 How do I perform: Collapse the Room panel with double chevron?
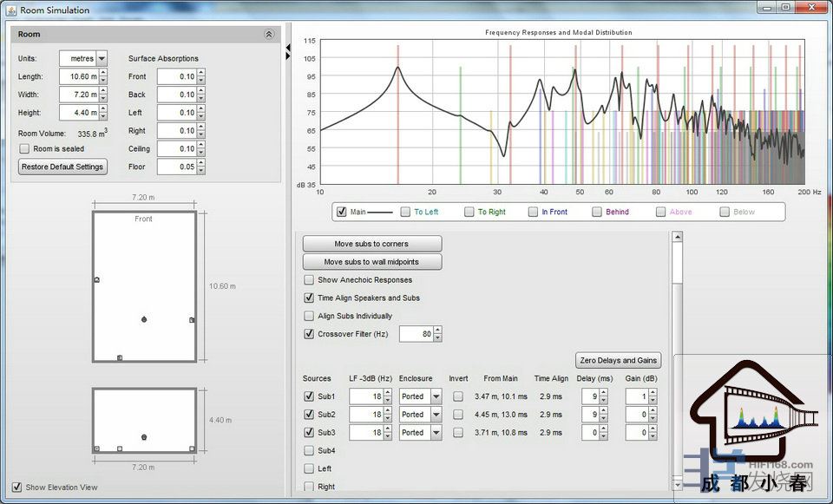click(x=269, y=35)
